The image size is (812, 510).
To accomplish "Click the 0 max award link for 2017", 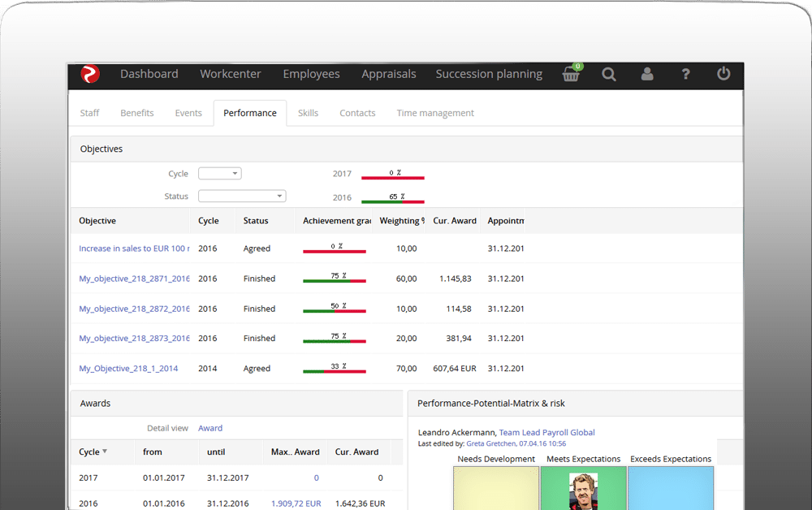I will coord(317,478).
